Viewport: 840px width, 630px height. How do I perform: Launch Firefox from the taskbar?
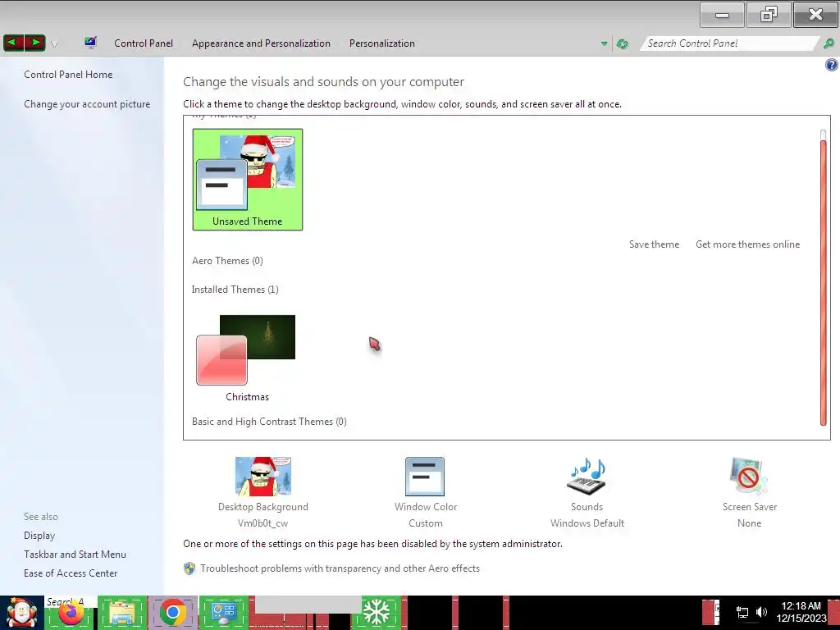71,613
